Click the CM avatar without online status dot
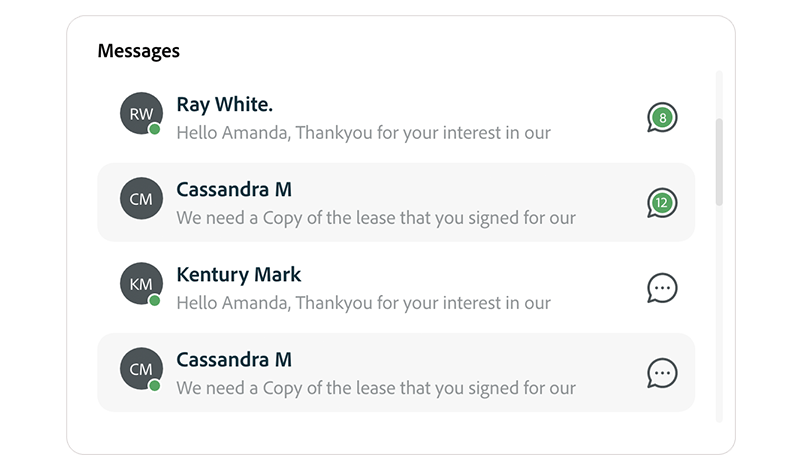This screenshot has height=470, width=790. pyautogui.click(x=141, y=198)
